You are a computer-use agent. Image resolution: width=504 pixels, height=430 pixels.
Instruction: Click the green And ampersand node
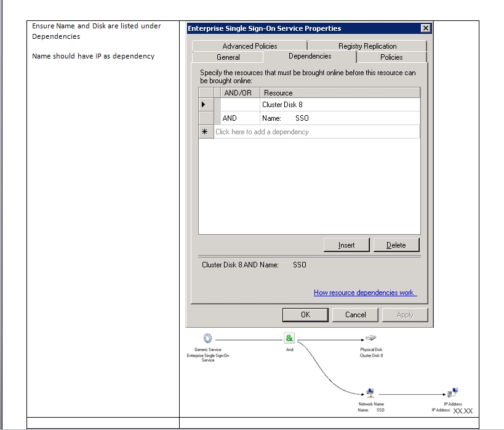click(x=289, y=338)
